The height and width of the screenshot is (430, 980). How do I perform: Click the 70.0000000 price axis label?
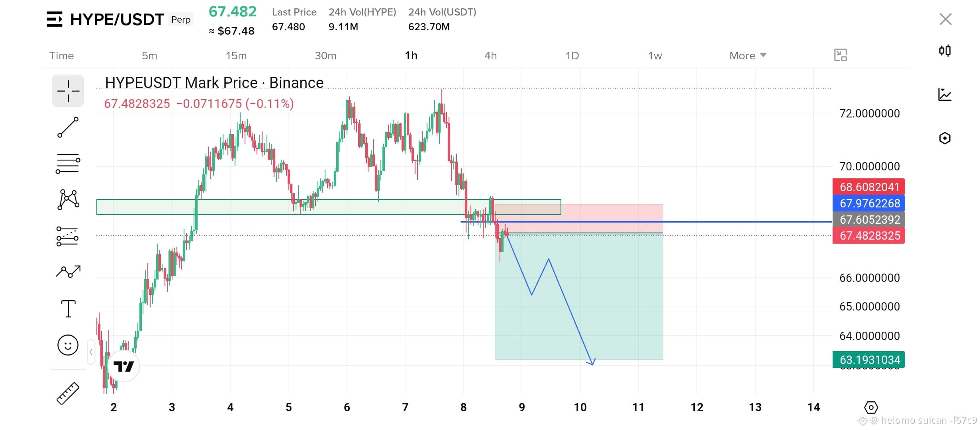coord(870,166)
